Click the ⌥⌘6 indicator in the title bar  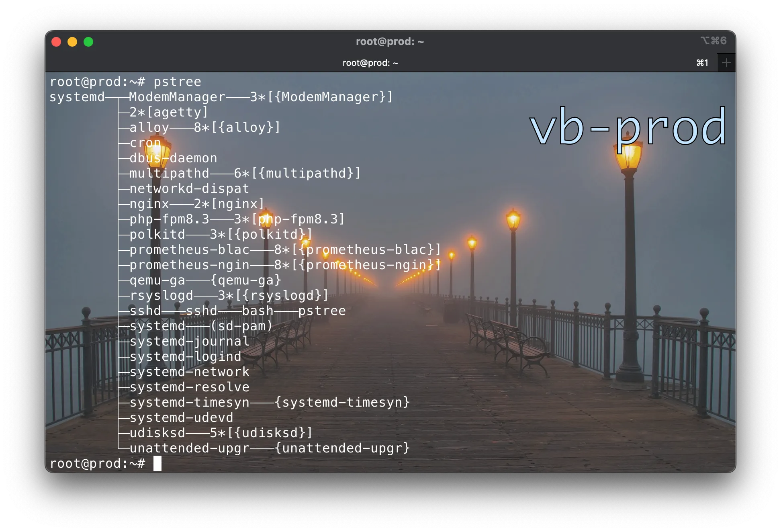click(714, 41)
